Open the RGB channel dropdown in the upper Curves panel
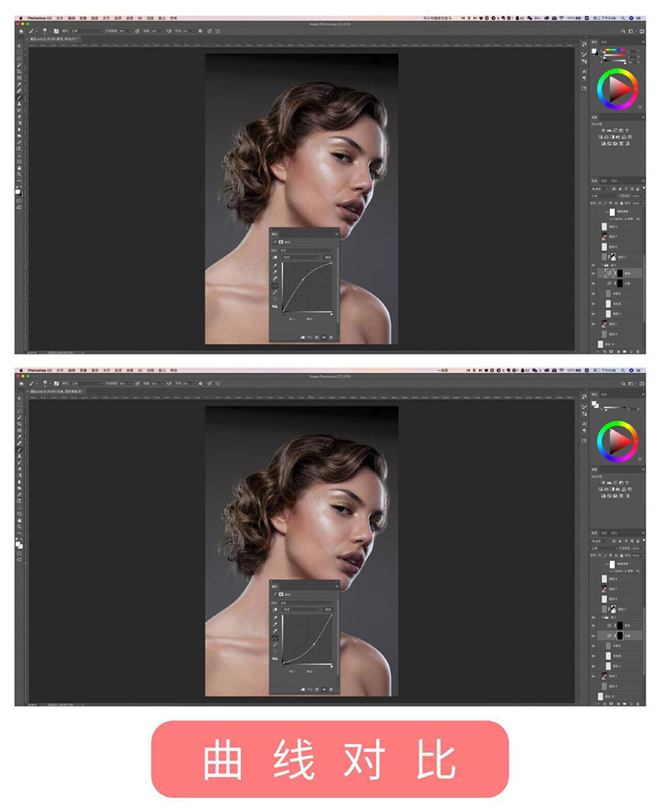This screenshot has width=660, height=812. 300,257
